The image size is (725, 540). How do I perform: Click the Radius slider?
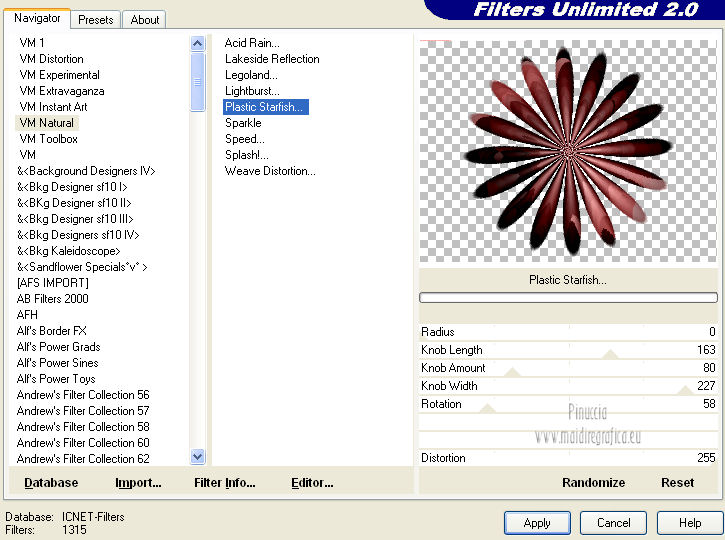click(x=568, y=331)
